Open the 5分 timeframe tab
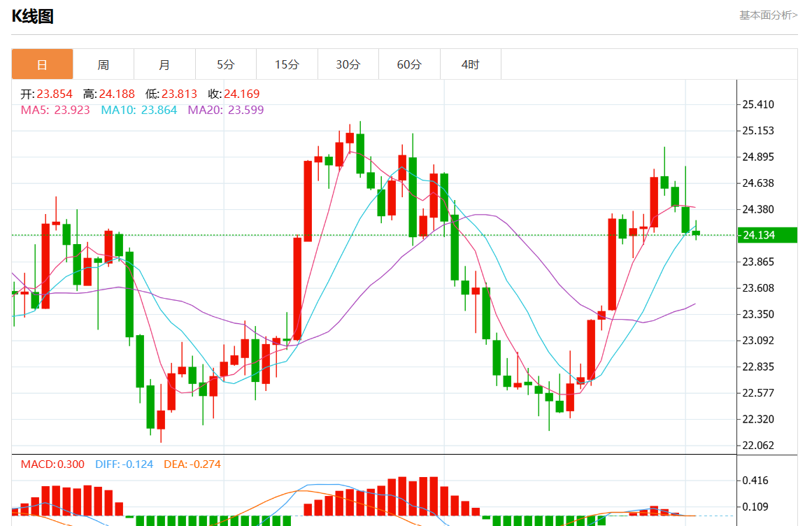The image size is (812, 526). 226,64
